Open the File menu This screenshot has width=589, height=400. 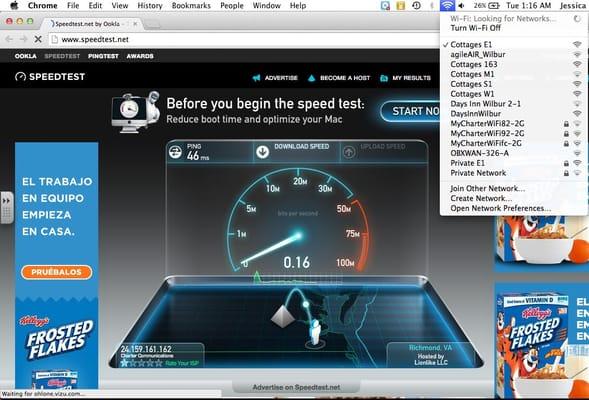click(73, 6)
